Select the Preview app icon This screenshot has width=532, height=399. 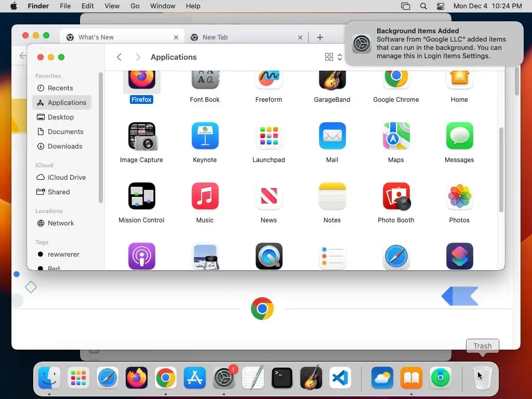click(x=205, y=256)
